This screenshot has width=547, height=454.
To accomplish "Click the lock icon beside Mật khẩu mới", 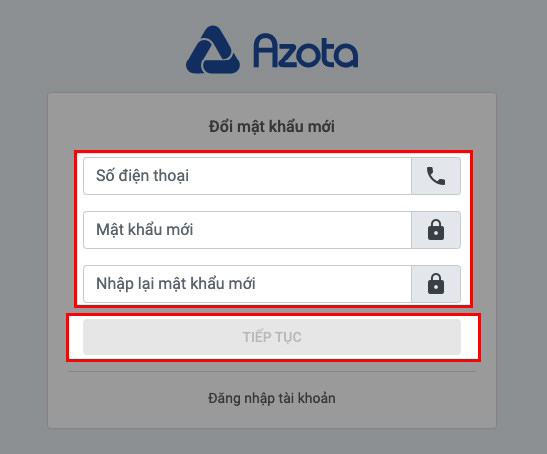I will tap(436, 230).
